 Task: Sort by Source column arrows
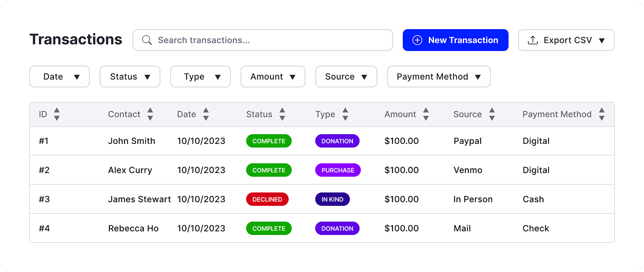click(x=492, y=114)
